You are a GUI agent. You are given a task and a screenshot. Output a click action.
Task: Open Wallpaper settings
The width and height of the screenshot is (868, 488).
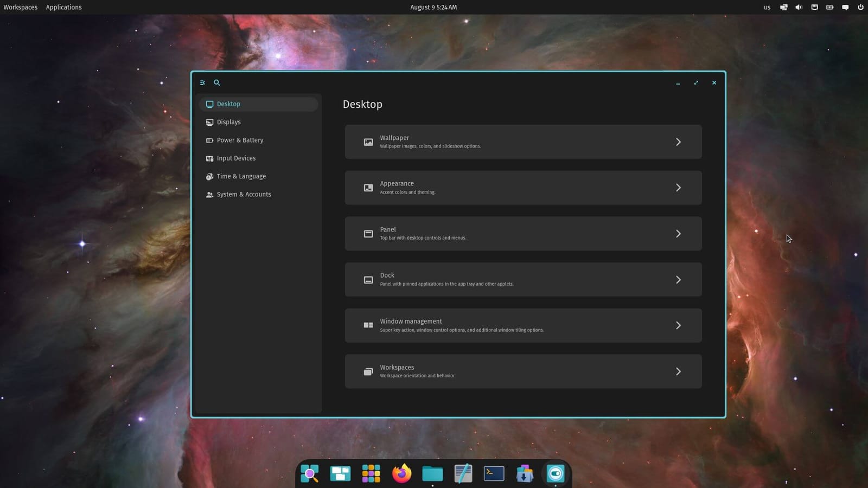(x=522, y=142)
